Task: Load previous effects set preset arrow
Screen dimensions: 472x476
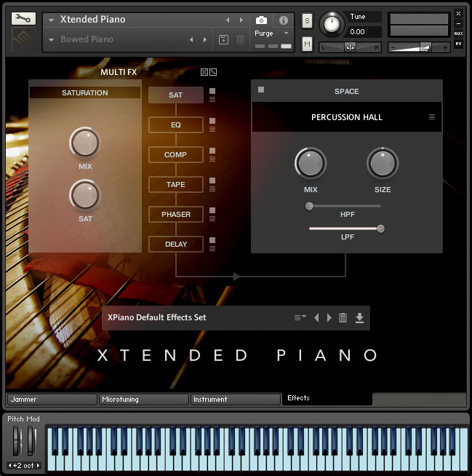Action: tap(316, 318)
